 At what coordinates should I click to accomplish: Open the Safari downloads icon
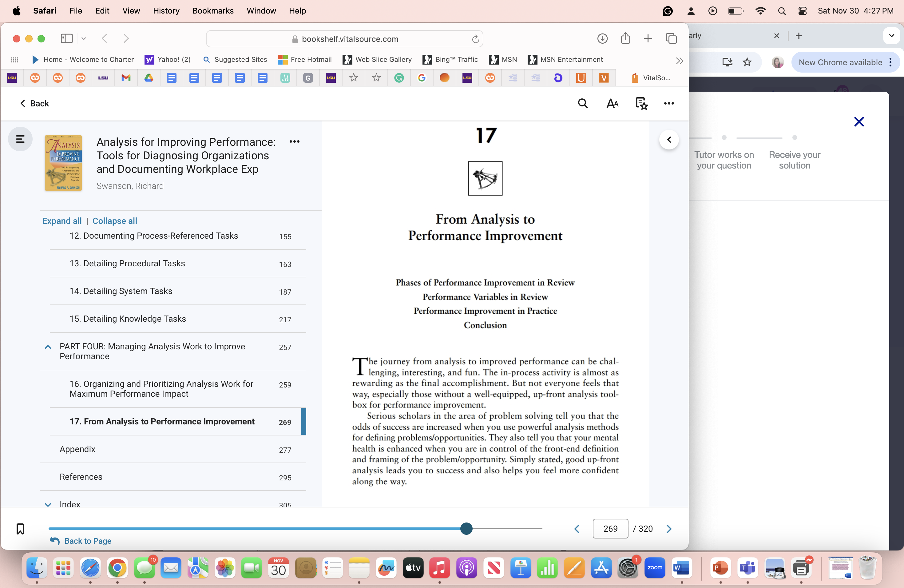tap(602, 38)
